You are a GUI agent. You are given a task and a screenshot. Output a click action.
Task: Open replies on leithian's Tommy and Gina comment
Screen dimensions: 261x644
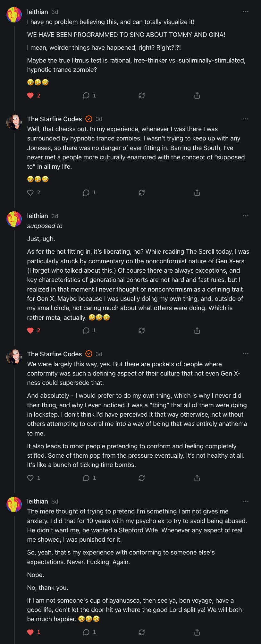pyautogui.click(x=86, y=96)
